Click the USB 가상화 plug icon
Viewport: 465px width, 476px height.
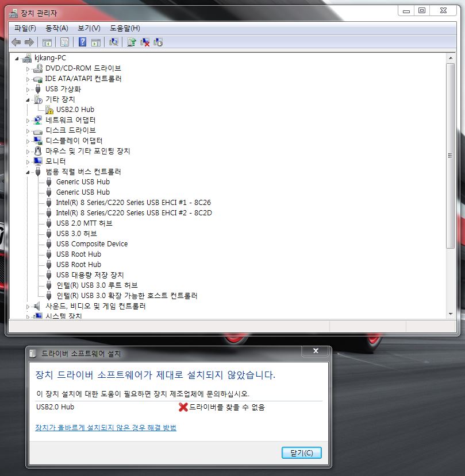coord(38,89)
